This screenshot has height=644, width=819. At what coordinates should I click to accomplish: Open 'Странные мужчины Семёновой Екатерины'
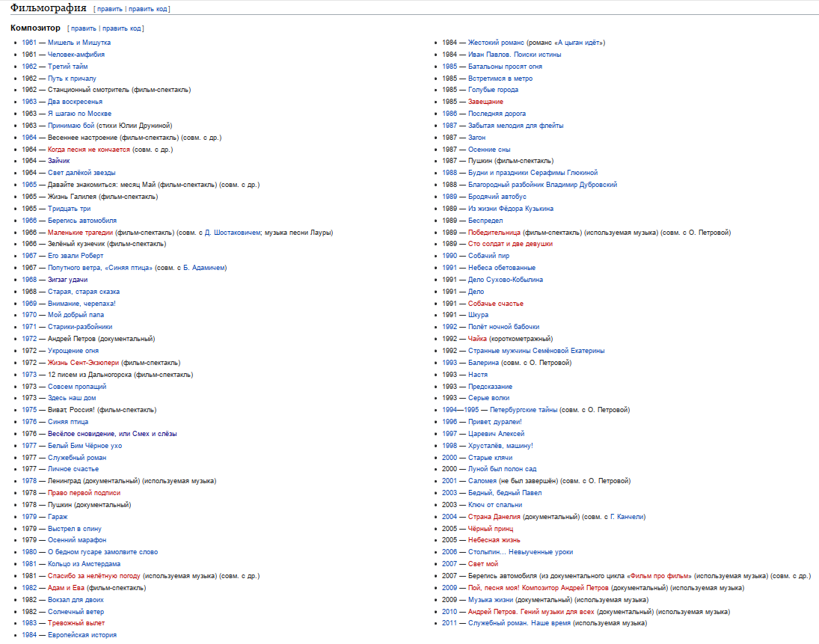536,351
